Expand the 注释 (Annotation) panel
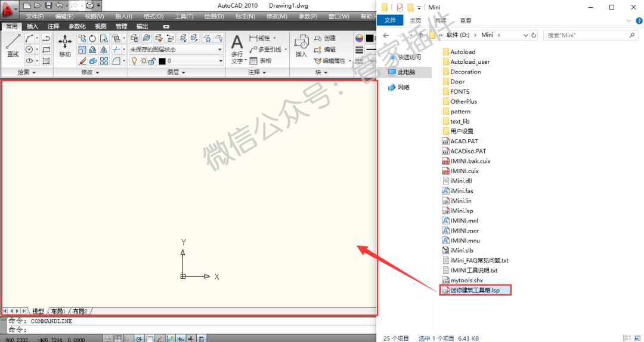644x342 pixels. [x=257, y=72]
